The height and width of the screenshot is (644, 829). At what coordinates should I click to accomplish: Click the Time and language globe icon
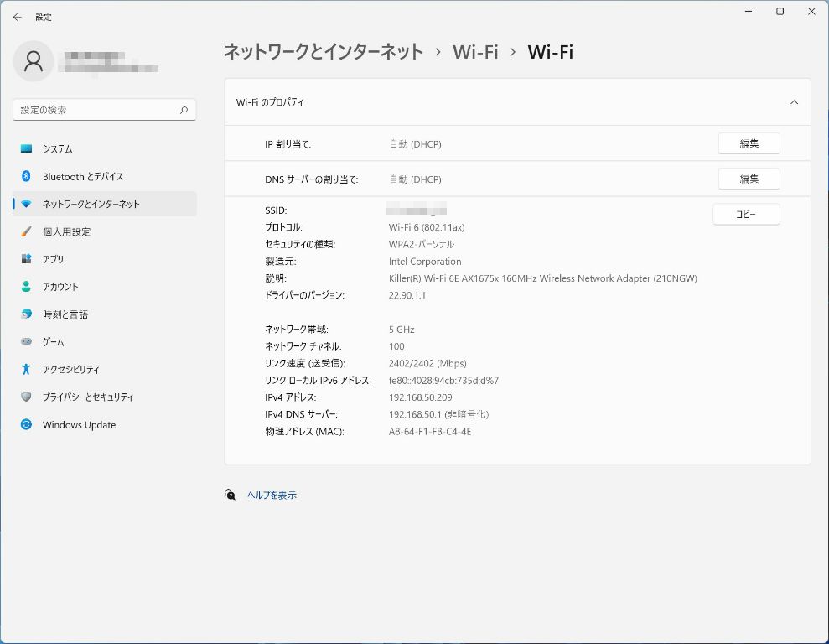(x=27, y=314)
